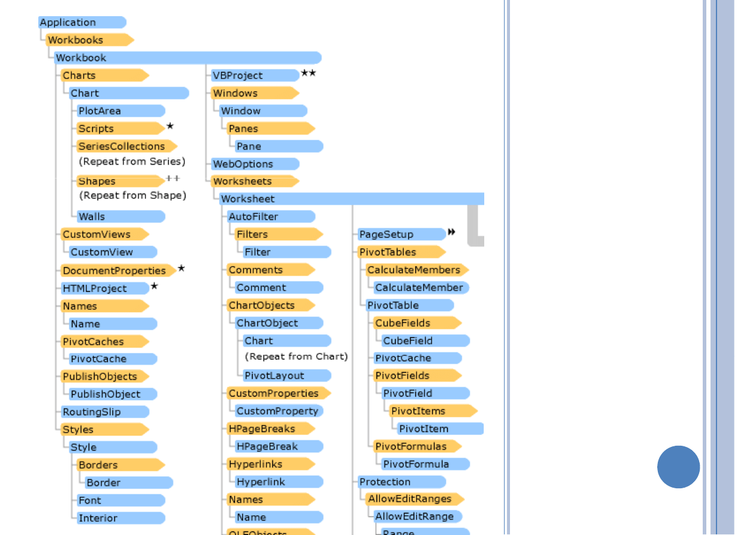Click the AllowEditRanges collection
Viewport: 756px width, 535px height.
(414, 498)
